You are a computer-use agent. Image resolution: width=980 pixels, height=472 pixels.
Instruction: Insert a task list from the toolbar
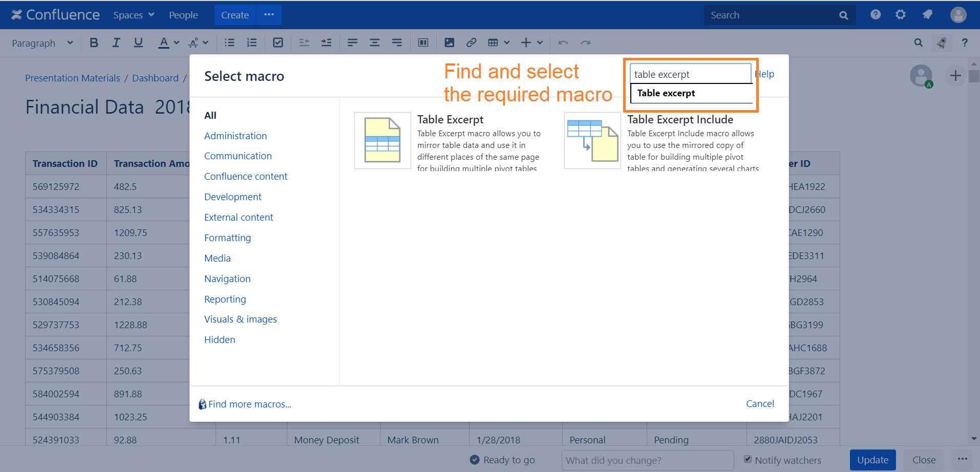tap(278, 43)
